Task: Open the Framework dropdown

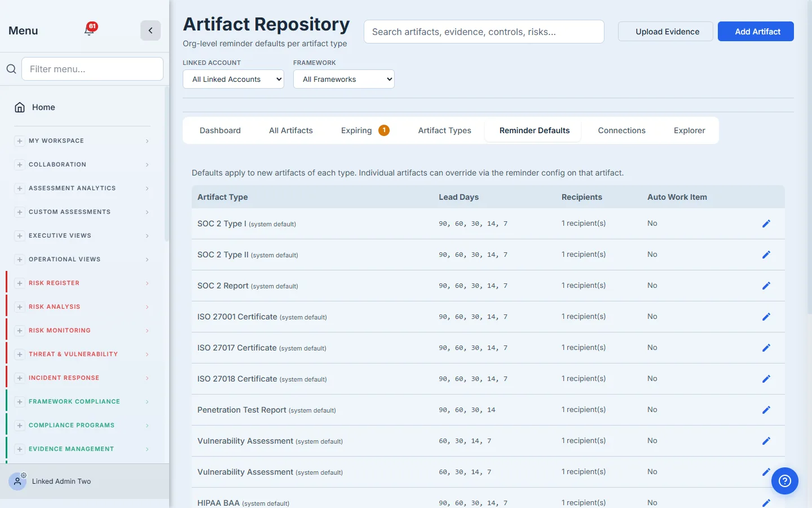Action: 344,79
